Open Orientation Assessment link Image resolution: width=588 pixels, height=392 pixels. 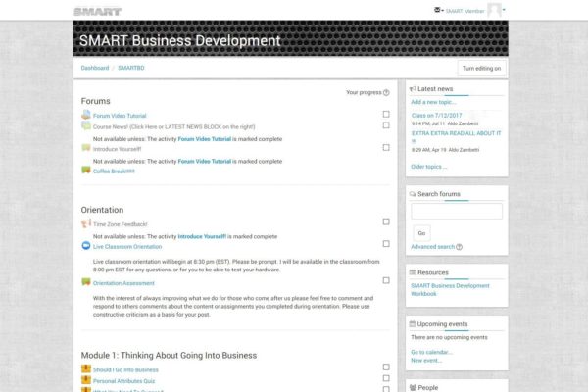point(123,283)
